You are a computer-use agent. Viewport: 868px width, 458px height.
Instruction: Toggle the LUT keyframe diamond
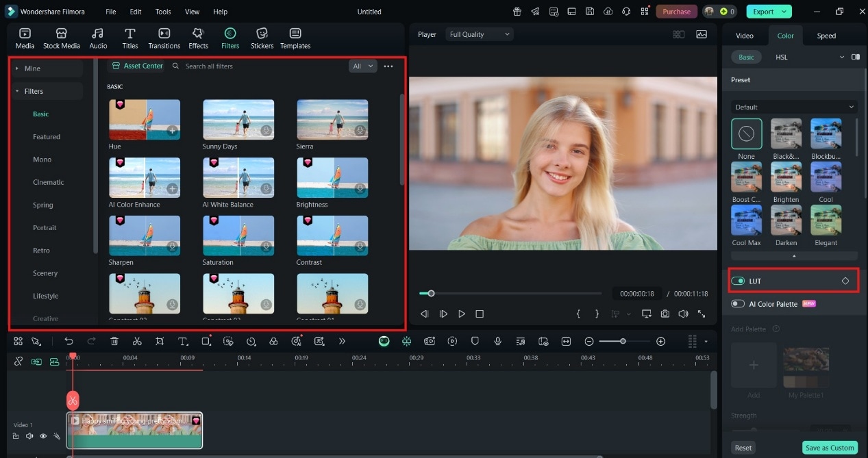845,281
